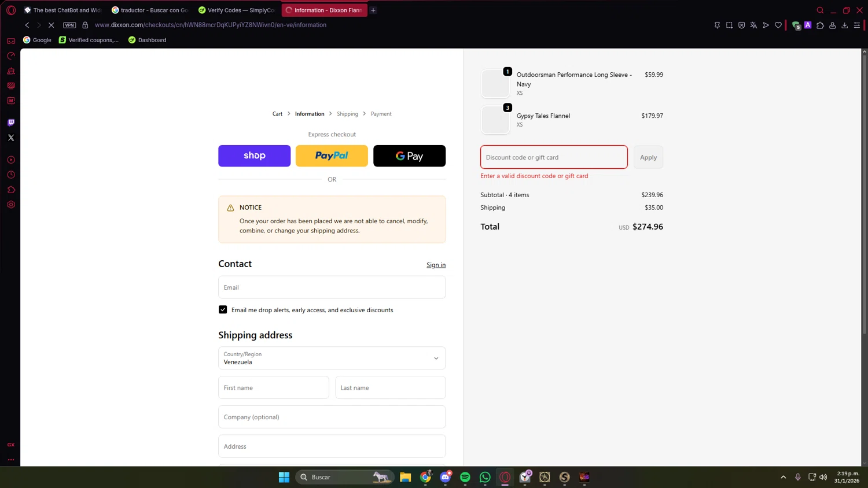Open Discord from the taskbar

click(x=446, y=477)
